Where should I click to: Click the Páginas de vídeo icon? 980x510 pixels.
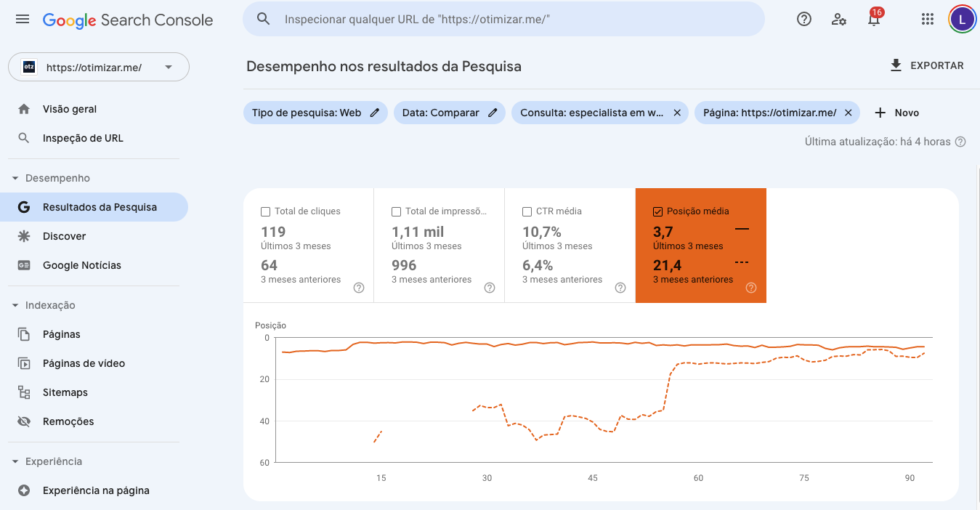[x=24, y=363]
